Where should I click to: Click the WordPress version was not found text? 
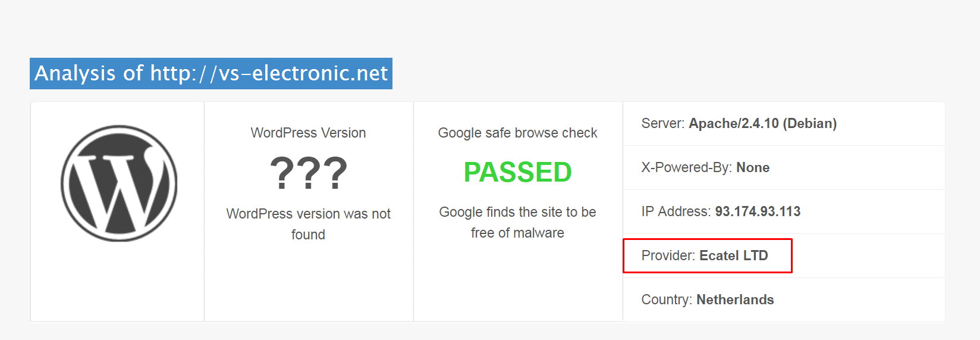(x=308, y=224)
